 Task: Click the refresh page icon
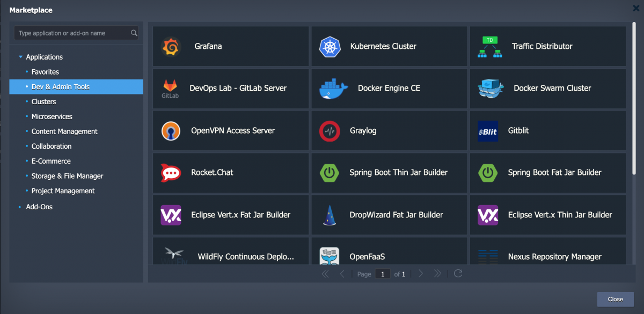458,274
